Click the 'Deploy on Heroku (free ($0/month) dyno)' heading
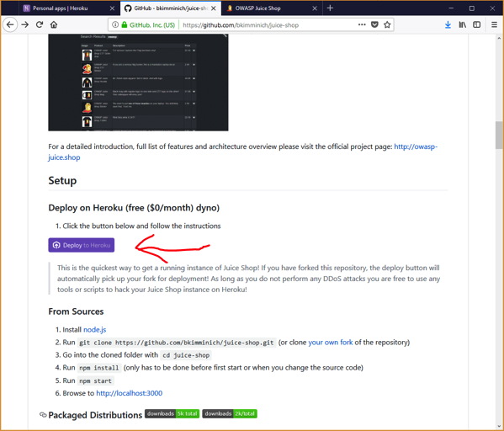This screenshot has width=504, height=431. click(134, 208)
